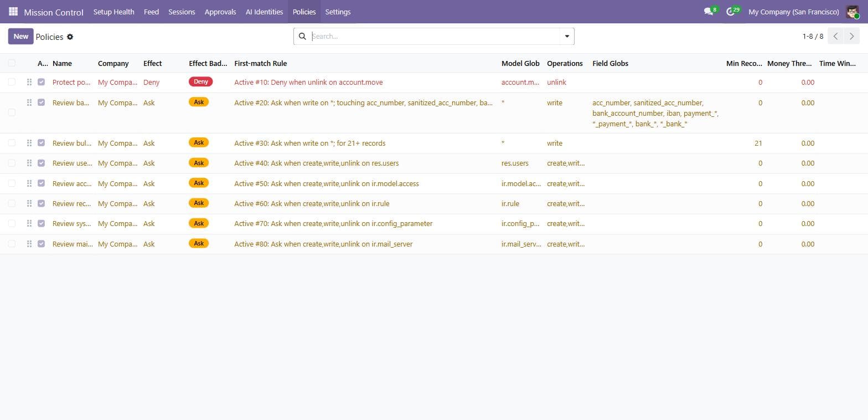Toggle the Active checkbox for Review acc... policy

coord(41,183)
